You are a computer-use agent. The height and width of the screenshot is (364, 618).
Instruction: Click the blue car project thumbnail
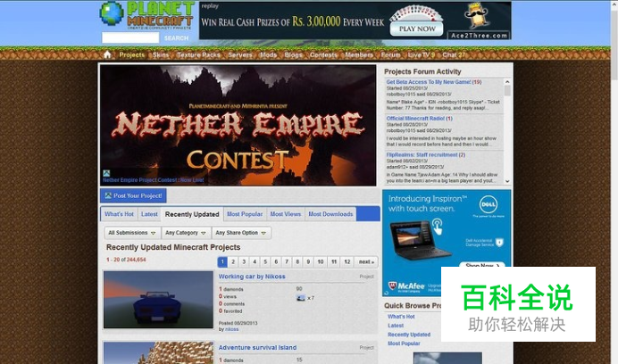click(158, 300)
